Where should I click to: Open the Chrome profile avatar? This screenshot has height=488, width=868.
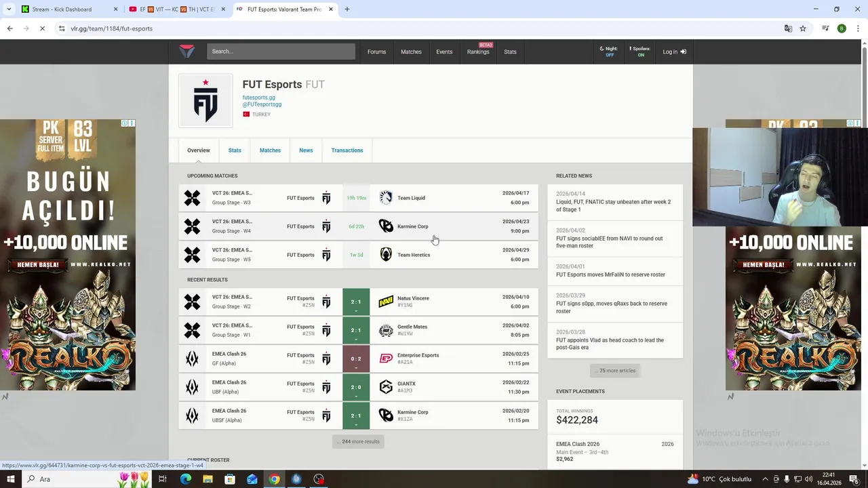coord(842,28)
